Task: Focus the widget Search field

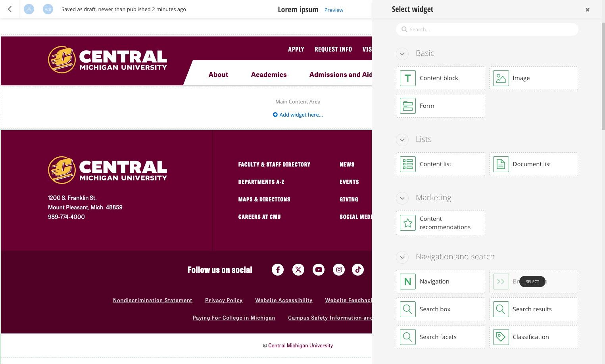Action: click(487, 29)
